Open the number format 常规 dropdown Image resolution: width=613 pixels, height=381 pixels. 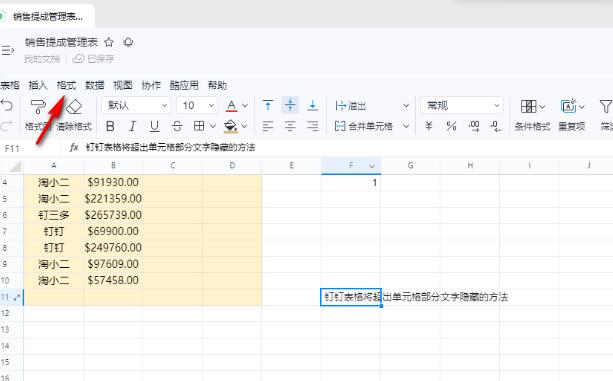[462, 106]
